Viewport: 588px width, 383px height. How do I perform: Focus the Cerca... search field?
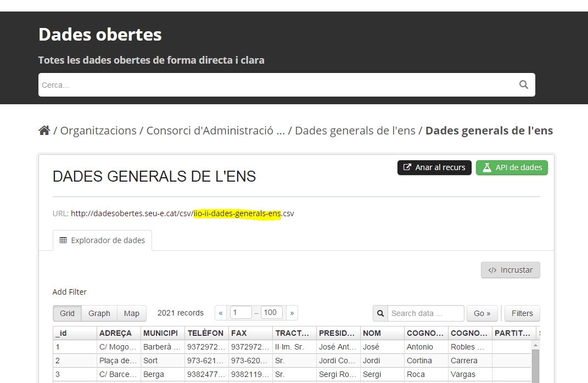coord(275,85)
